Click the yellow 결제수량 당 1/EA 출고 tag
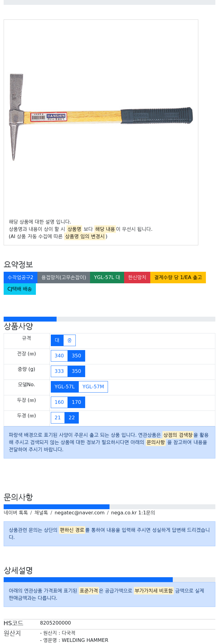Screen dimensions: 219x644 coord(178,278)
